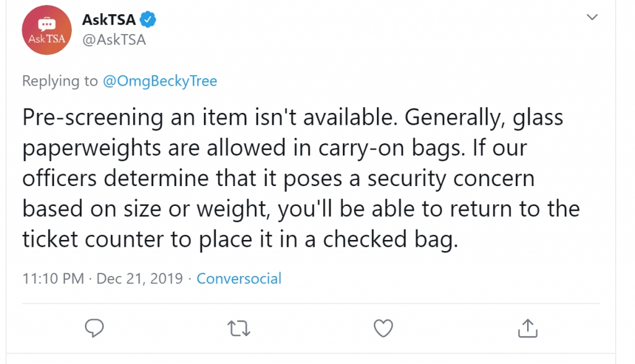Screen dimensions: 635x364
Task: Click the "officers determine" tweet line
Action: [278, 178]
